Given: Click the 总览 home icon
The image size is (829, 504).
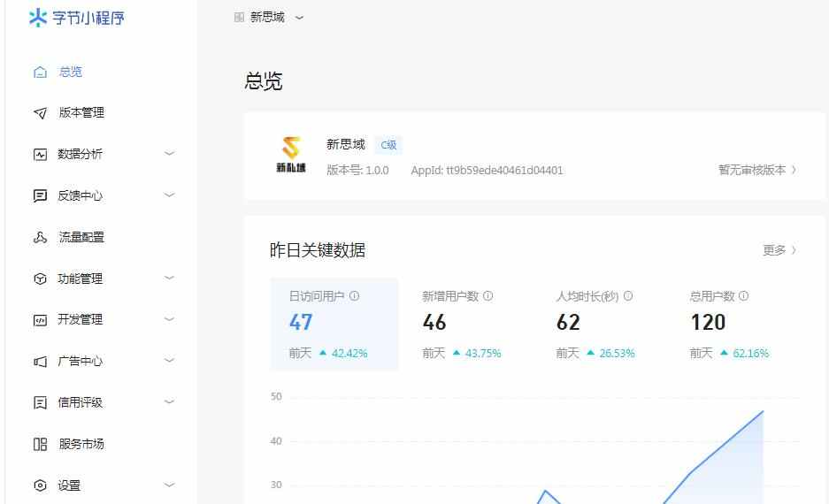Looking at the screenshot, I should 40,72.
